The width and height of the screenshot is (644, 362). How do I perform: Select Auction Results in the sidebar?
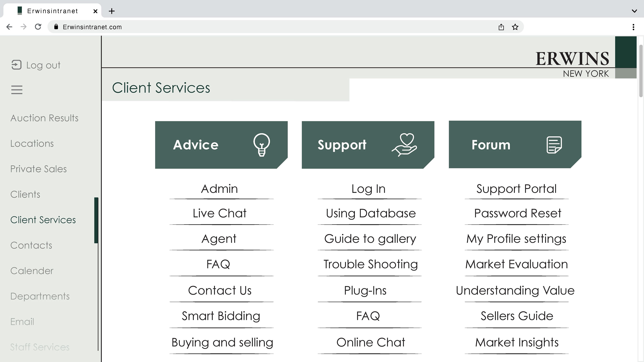pyautogui.click(x=44, y=118)
